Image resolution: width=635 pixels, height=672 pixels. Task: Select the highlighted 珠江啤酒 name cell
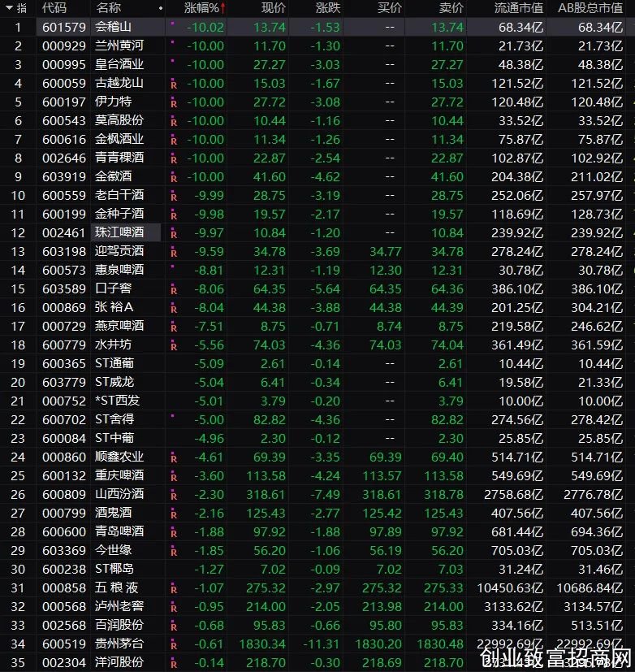coord(125,232)
